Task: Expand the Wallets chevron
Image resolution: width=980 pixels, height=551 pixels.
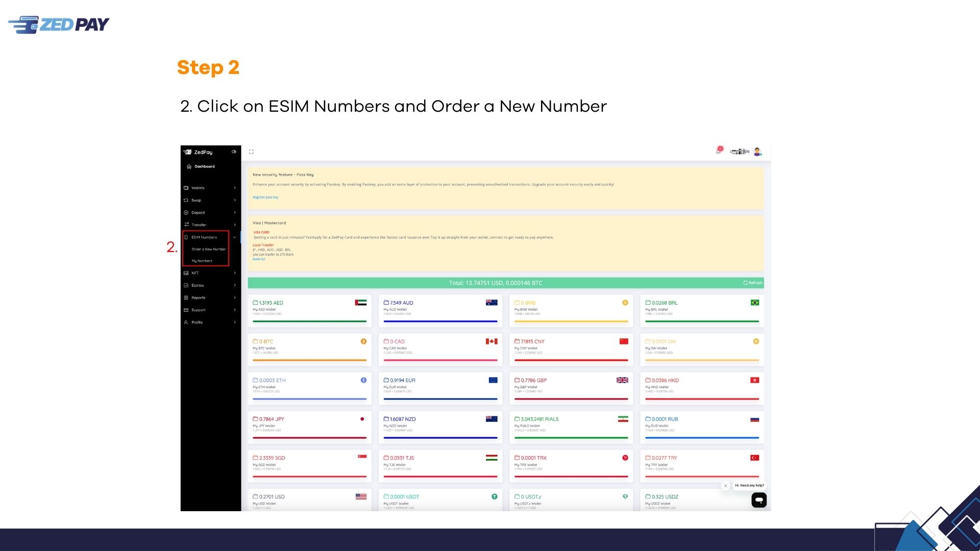Action: pos(235,188)
